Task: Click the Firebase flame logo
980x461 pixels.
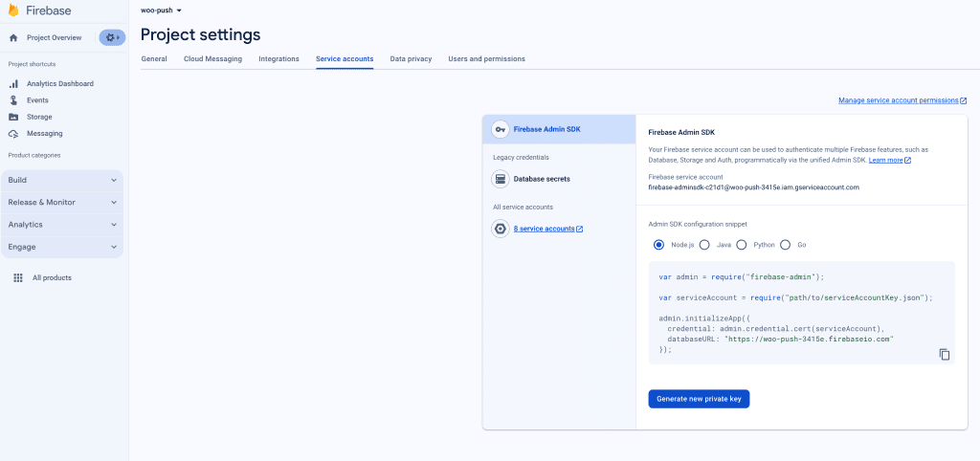Action: click(x=13, y=11)
